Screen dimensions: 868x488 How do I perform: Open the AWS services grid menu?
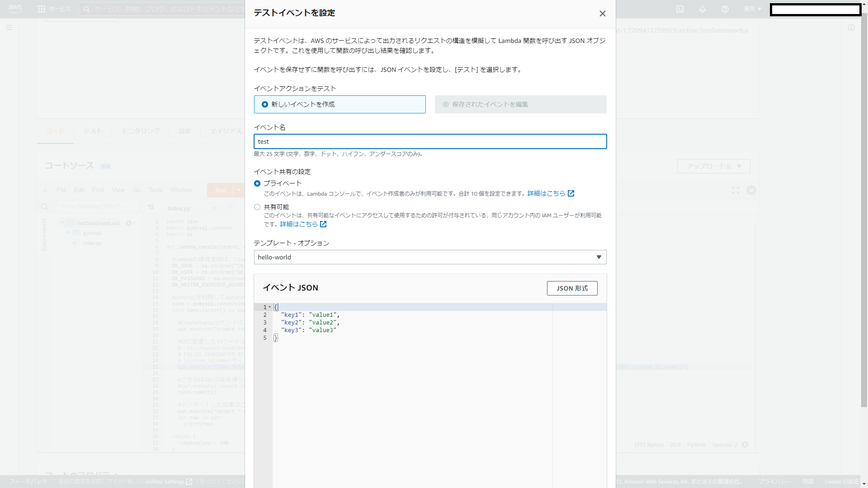41,9
